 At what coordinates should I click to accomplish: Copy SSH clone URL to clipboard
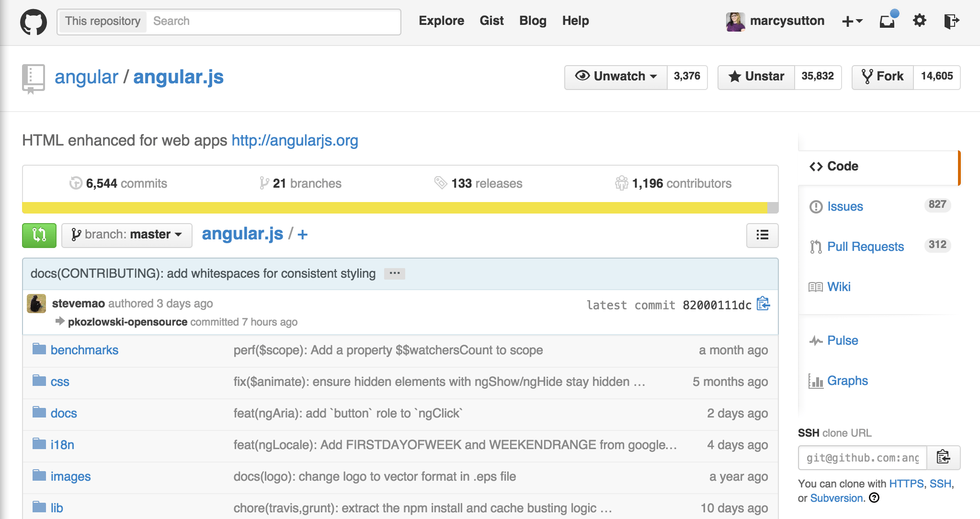[x=943, y=457]
